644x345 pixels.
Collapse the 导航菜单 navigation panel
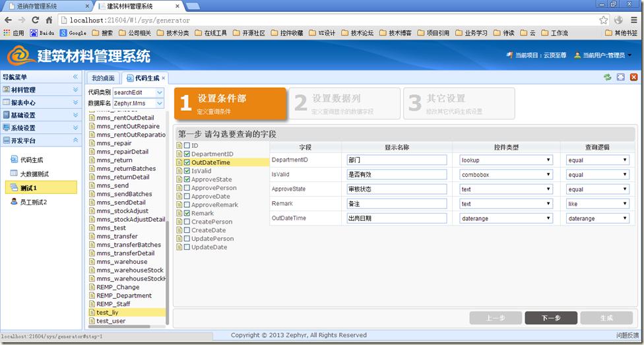coord(75,77)
